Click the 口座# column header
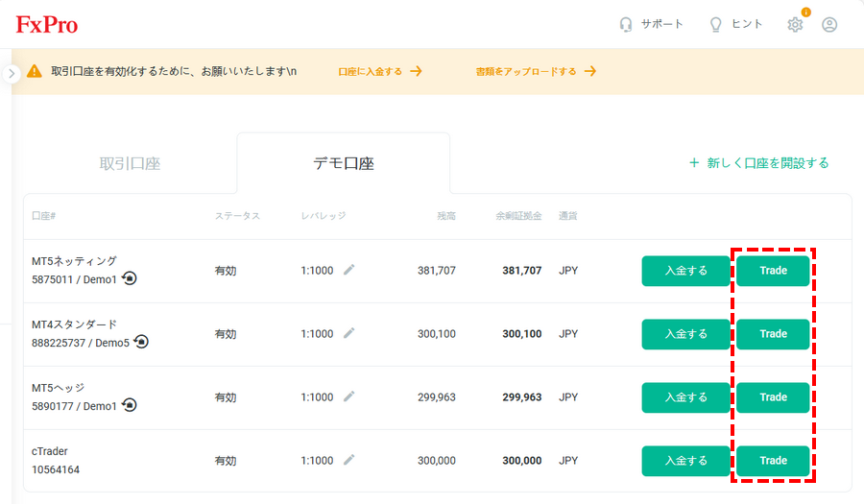 43,216
